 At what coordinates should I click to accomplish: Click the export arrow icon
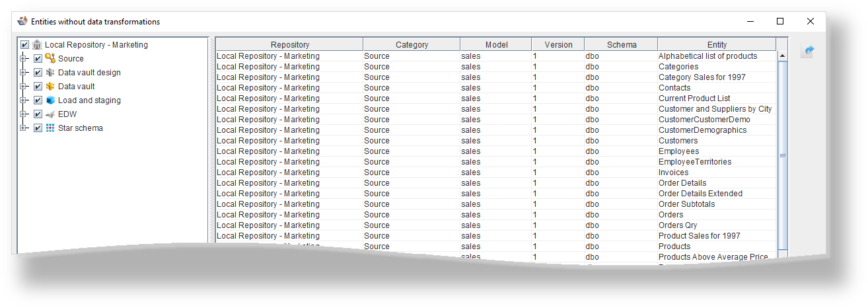click(807, 51)
